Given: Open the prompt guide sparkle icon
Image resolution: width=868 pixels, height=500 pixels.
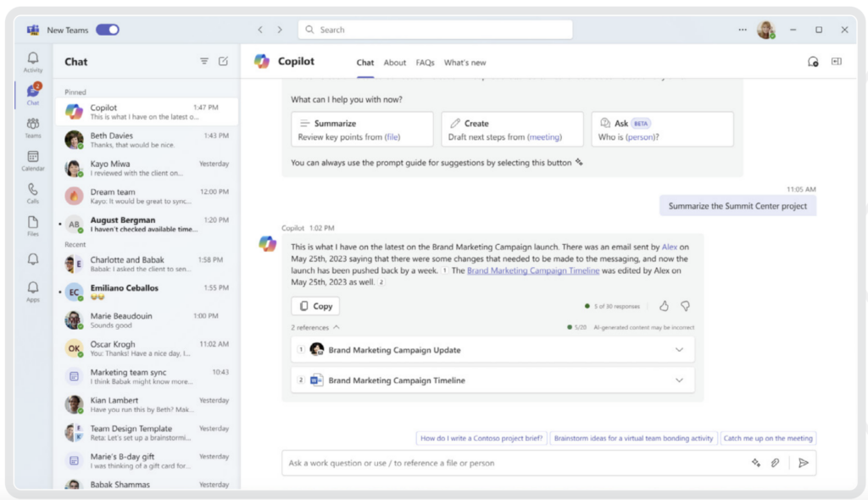Looking at the screenshot, I should tap(756, 463).
